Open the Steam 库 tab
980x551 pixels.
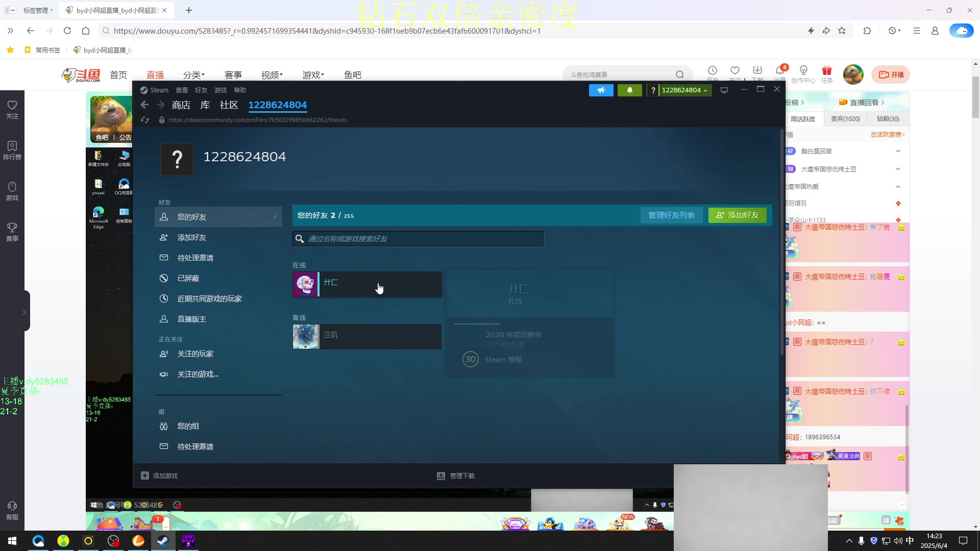205,105
